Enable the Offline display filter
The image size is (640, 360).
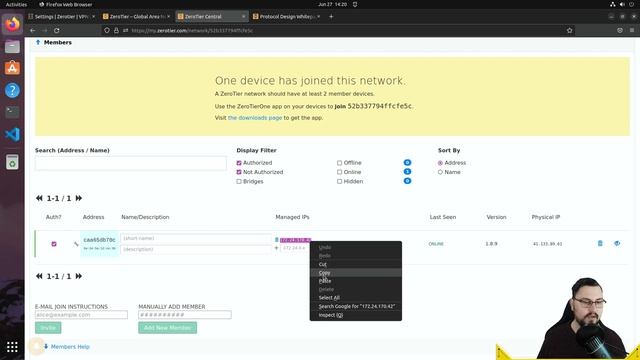coord(339,163)
